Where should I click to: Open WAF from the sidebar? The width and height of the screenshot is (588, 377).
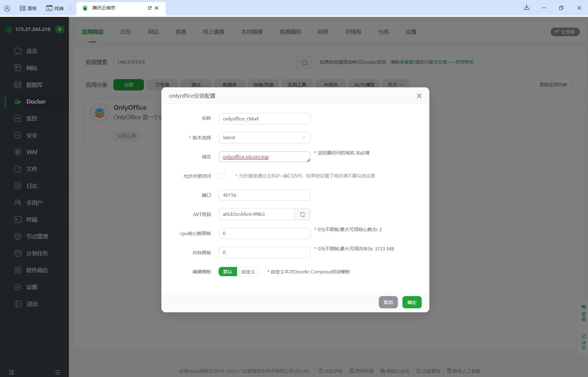pos(32,152)
